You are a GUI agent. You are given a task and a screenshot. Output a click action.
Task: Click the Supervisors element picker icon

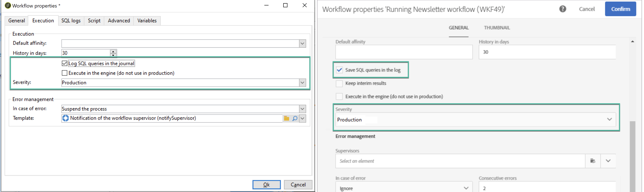tap(592, 161)
